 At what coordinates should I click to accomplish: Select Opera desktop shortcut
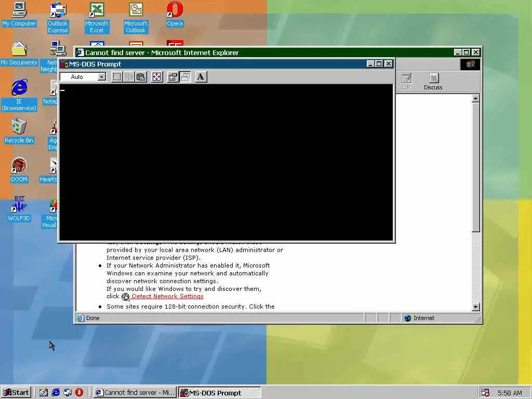coord(175,15)
